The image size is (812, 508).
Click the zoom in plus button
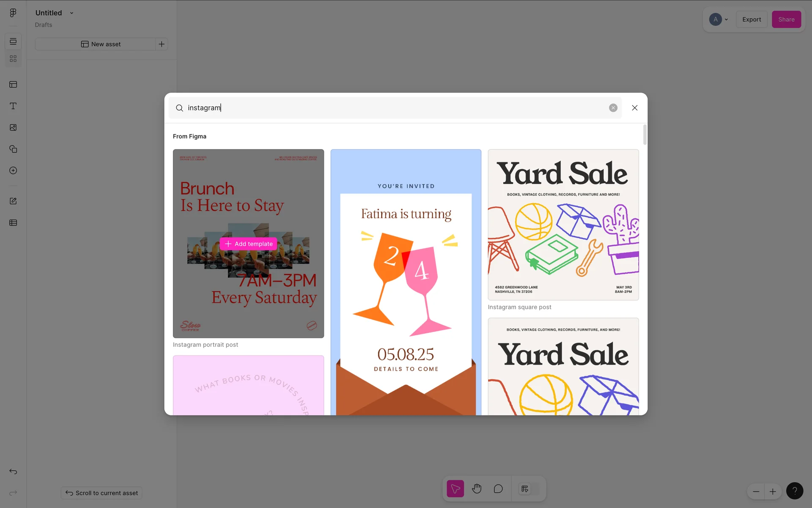click(x=773, y=491)
